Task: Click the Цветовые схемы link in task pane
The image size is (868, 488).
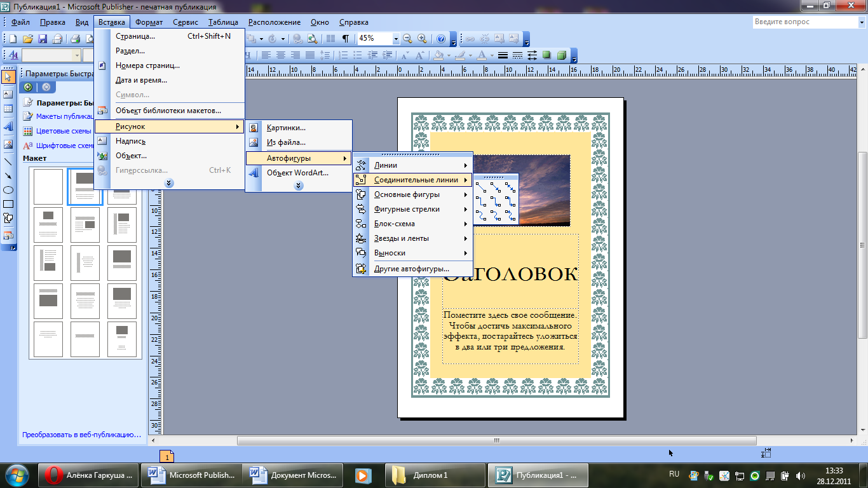Action: pyautogui.click(x=64, y=131)
